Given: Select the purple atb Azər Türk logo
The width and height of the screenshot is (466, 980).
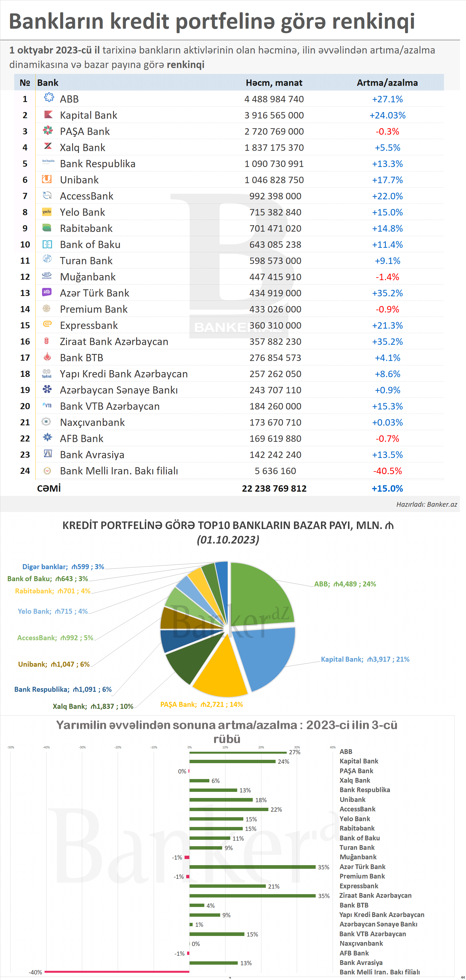Looking at the screenshot, I should click(47, 292).
